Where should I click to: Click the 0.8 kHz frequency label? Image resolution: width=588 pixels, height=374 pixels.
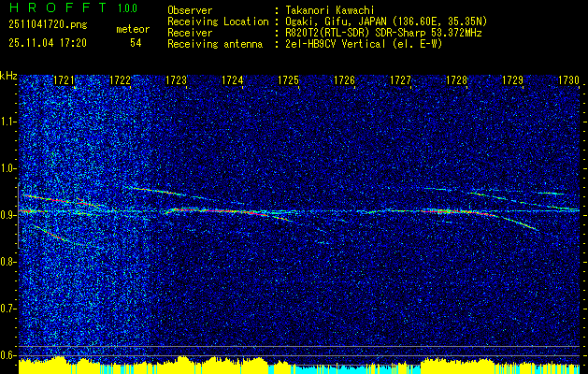[x=8, y=262]
